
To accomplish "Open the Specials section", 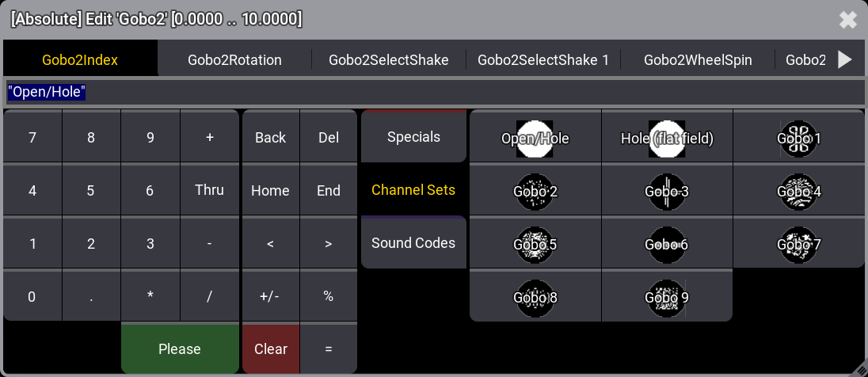I will tap(413, 137).
